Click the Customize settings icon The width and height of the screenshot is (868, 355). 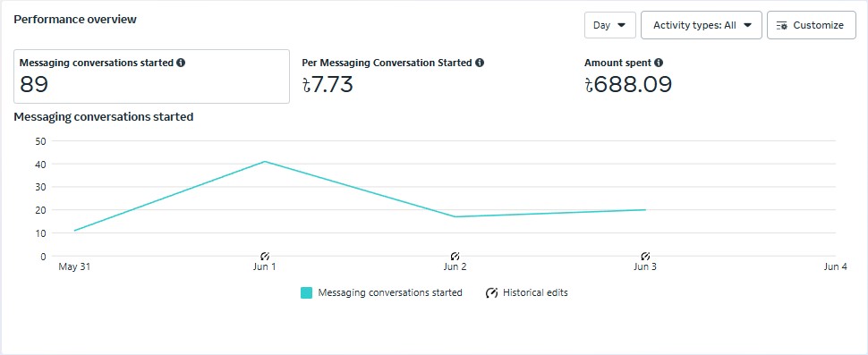click(781, 25)
